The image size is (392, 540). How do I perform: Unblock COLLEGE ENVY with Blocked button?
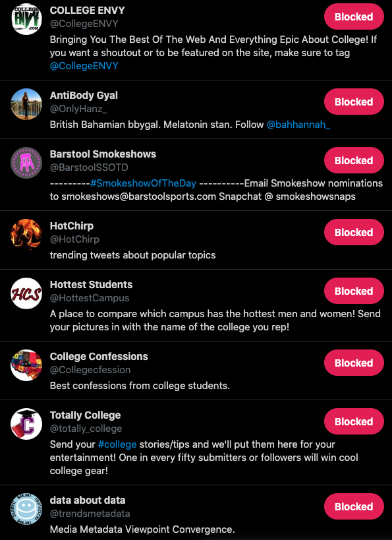click(x=354, y=16)
